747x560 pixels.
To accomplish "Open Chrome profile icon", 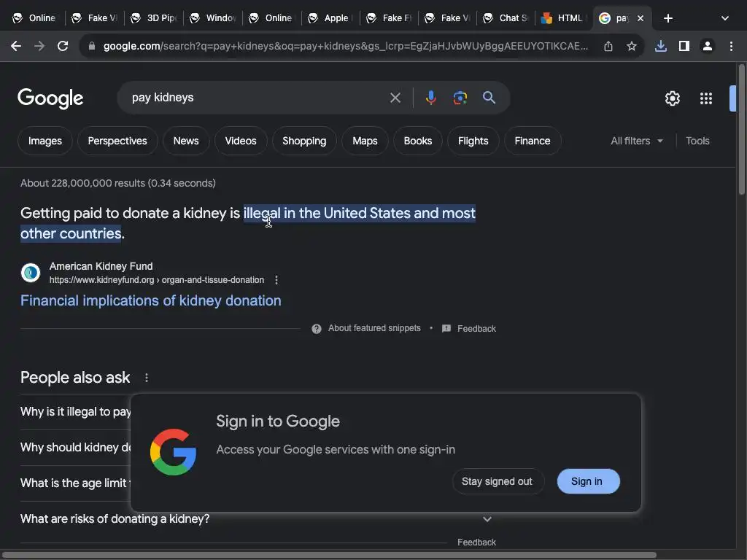I will [708, 46].
